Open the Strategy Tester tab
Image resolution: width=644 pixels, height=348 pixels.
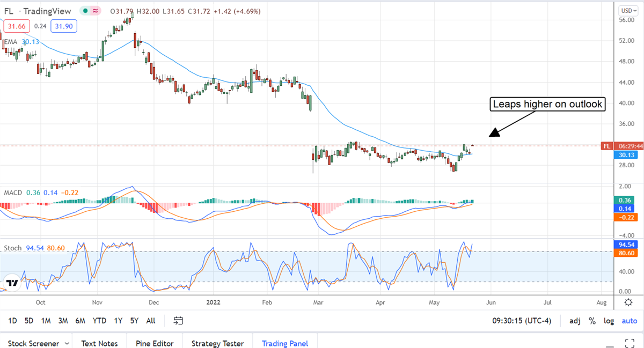coord(217,343)
